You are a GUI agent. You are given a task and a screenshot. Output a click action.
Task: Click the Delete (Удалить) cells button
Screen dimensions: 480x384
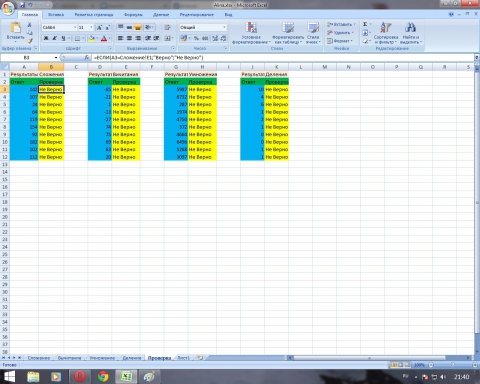340,33
